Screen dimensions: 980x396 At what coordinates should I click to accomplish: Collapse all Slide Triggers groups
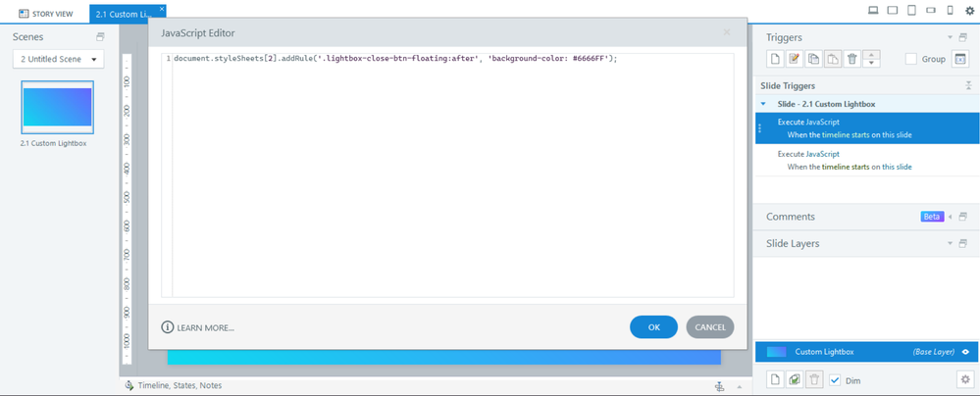[968, 85]
